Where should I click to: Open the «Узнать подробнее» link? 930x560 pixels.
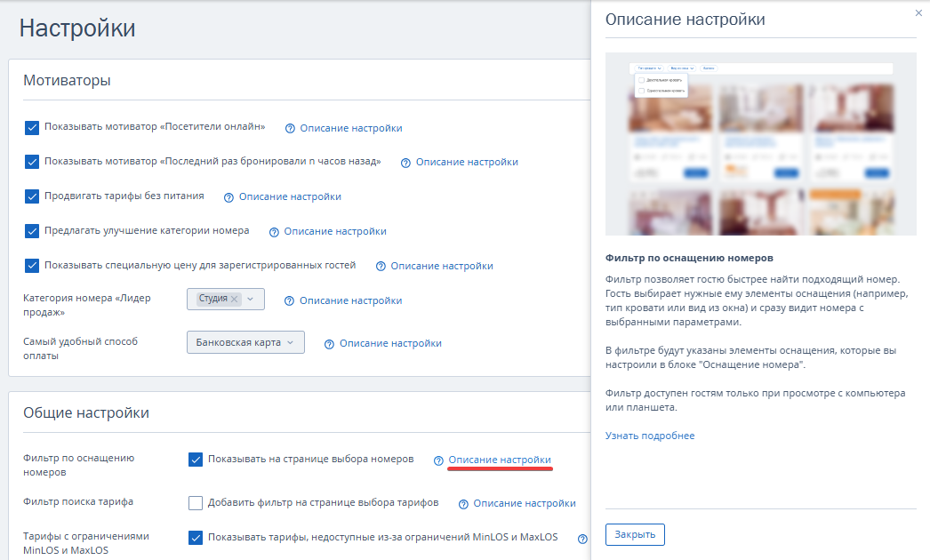pyautogui.click(x=650, y=436)
